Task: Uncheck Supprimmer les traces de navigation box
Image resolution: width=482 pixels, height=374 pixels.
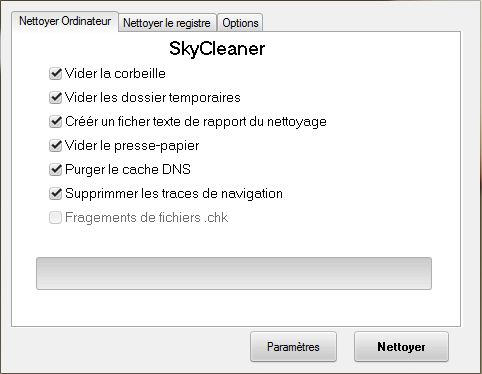Action: coord(55,194)
